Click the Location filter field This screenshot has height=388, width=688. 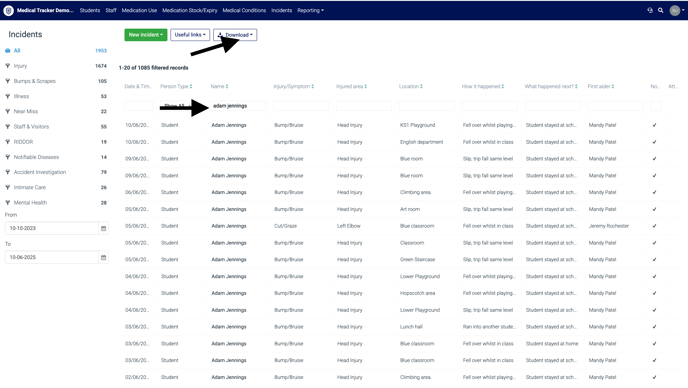click(x=427, y=106)
